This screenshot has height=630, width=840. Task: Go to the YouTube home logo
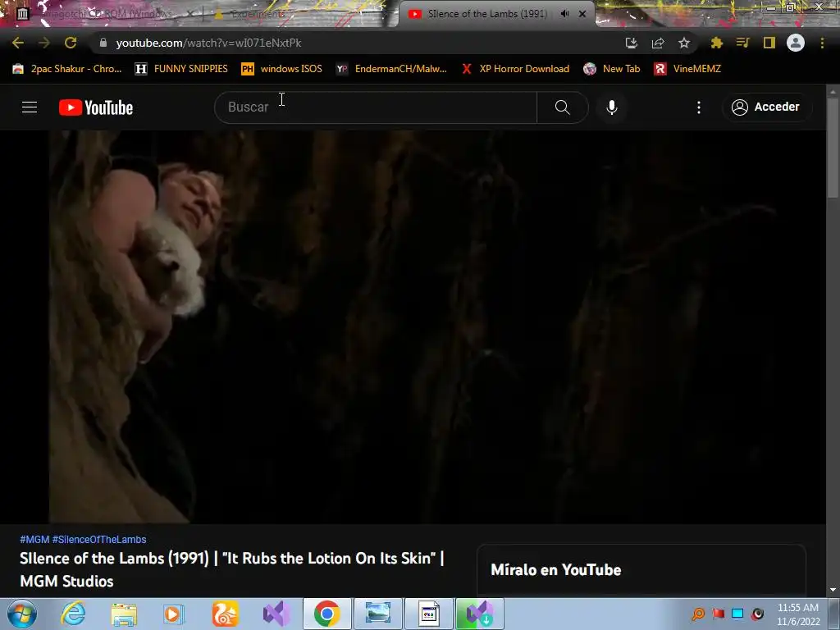click(x=96, y=107)
